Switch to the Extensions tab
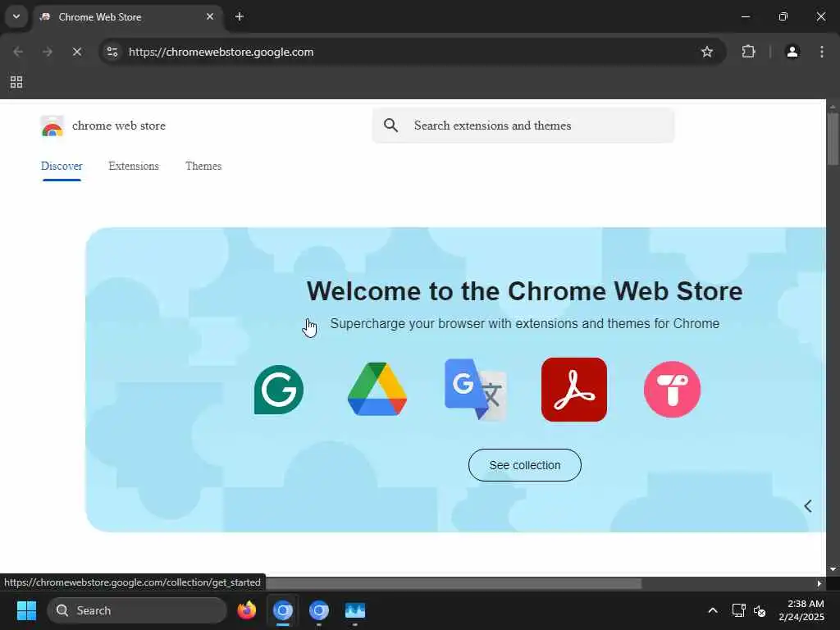 point(134,166)
